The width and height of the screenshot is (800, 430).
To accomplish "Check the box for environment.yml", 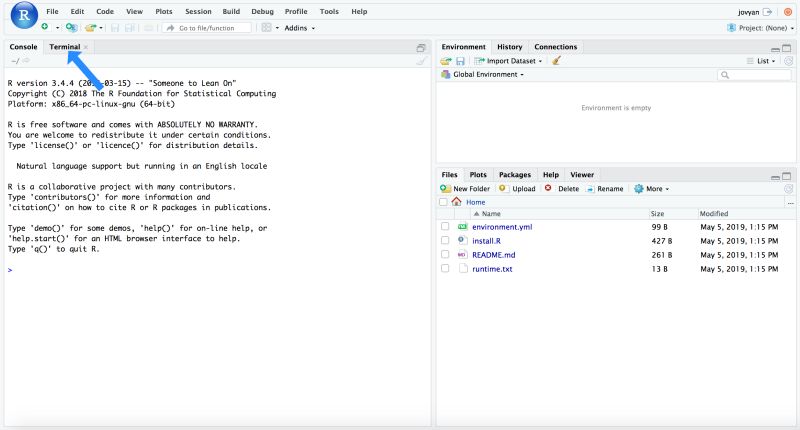I will pyautogui.click(x=445, y=226).
